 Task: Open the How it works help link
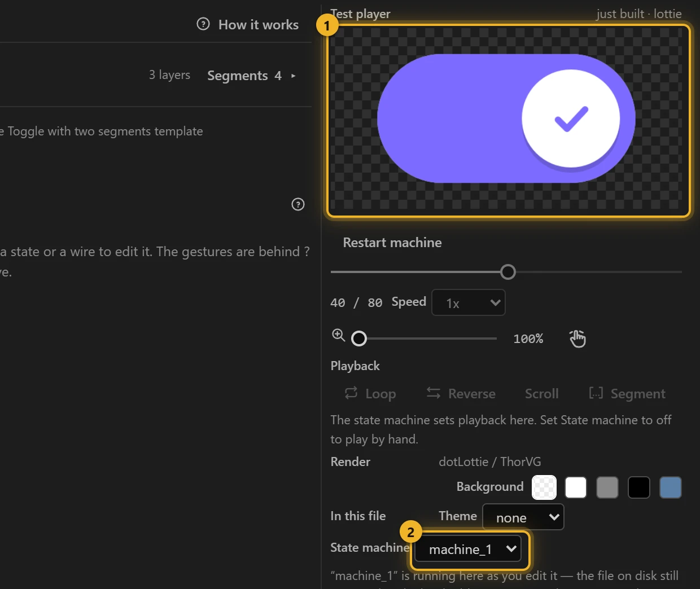[248, 25]
